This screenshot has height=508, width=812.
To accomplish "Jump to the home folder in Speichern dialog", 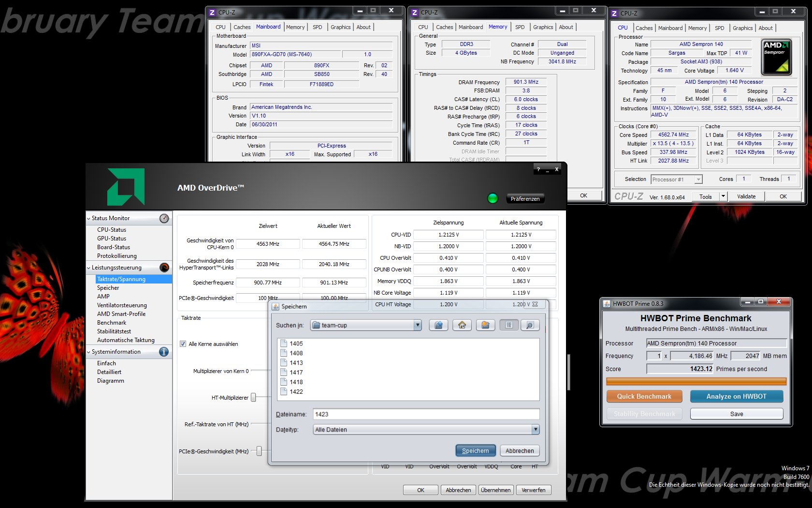I will pos(462,325).
